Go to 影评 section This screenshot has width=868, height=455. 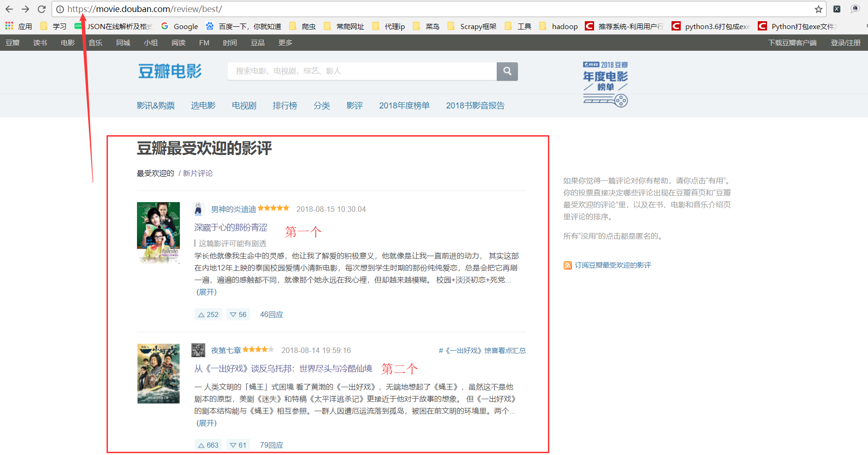coord(355,106)
